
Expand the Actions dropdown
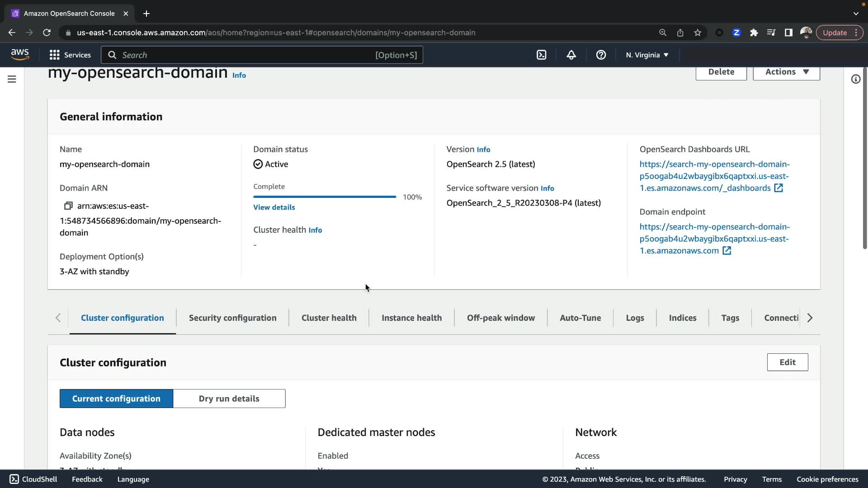coord(786,72)
